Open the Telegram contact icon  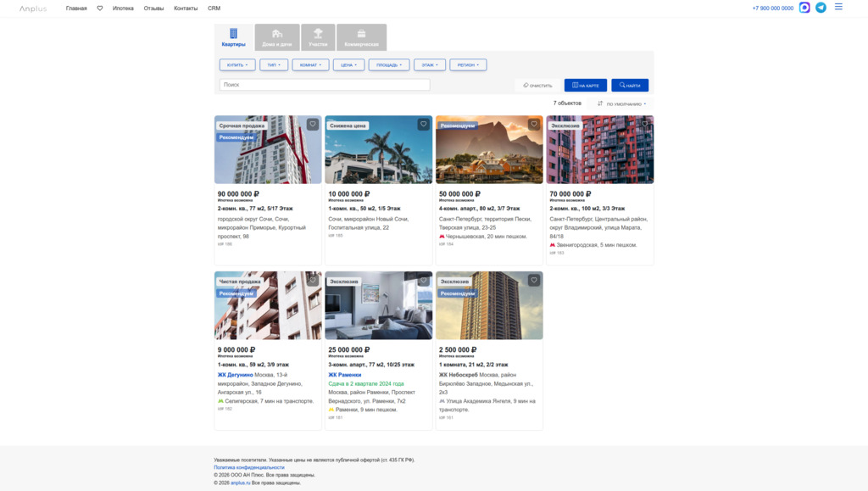coord(821,8)
